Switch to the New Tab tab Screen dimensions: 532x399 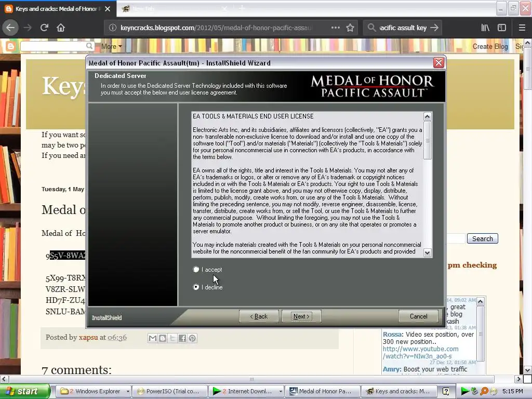pos(173,9)
